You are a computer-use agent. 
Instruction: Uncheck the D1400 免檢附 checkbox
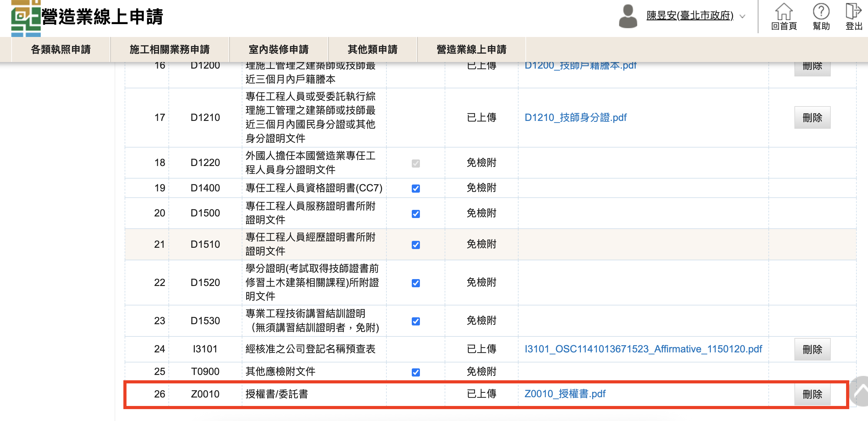tap(416, 189)
